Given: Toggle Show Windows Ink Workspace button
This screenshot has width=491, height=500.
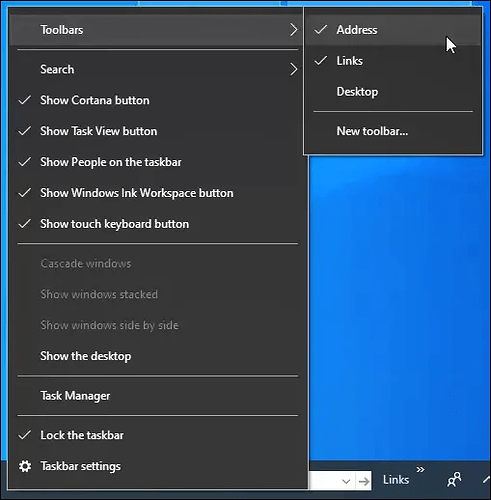Looking at the screenshot, I should tap(157, 193).
